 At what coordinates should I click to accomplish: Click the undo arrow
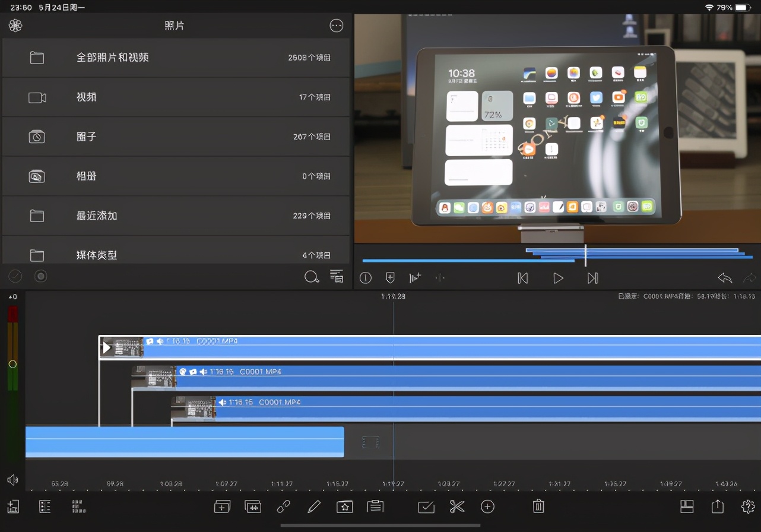pos(724,278)
